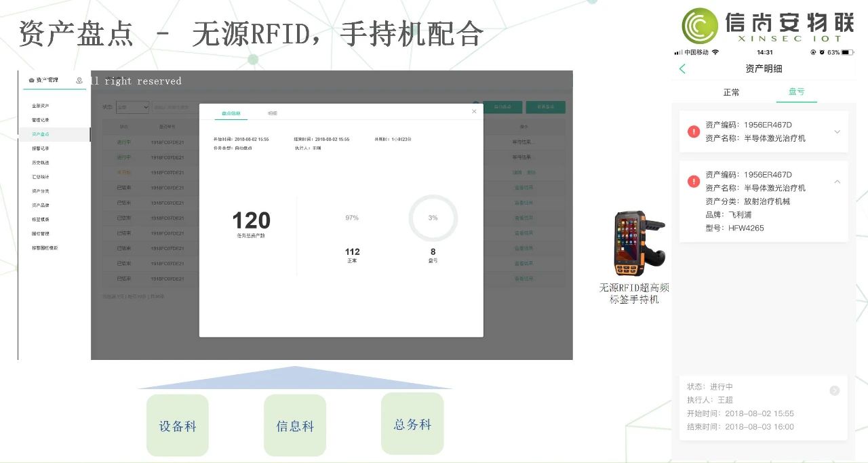Click the 3% circular progress ring

(x=433, y=218)
